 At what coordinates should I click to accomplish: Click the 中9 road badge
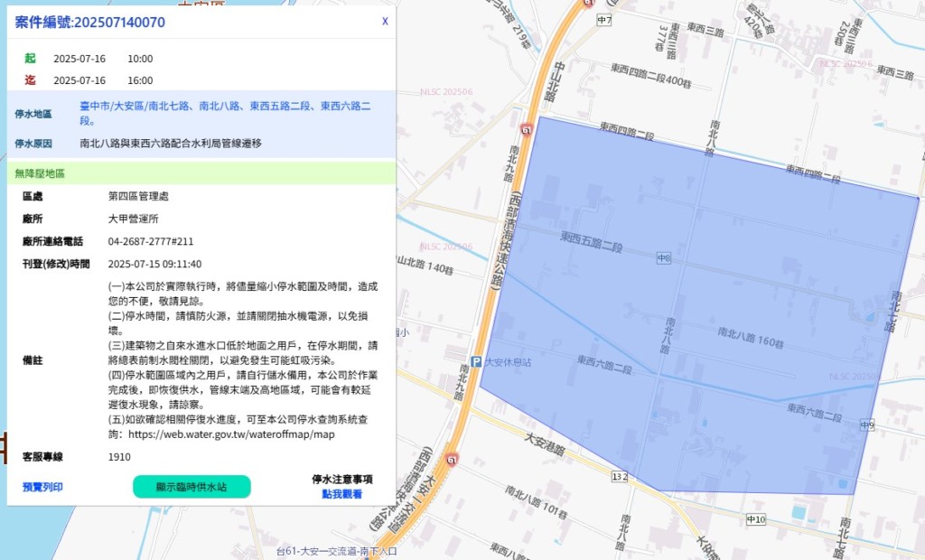pyautogui.click(x=866, y=425)
